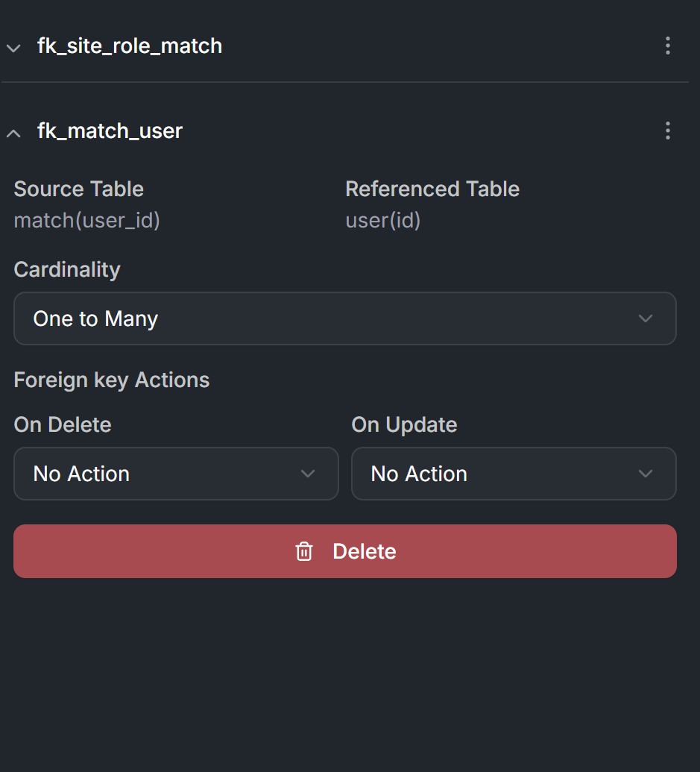
Task: Open the On Update No Action dropdown
Action: coord(514,474)
